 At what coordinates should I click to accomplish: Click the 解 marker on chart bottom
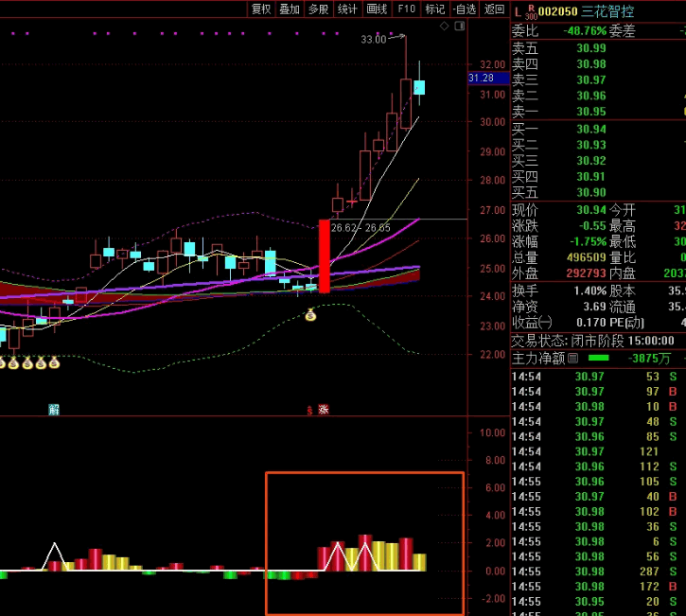point(54,410)
